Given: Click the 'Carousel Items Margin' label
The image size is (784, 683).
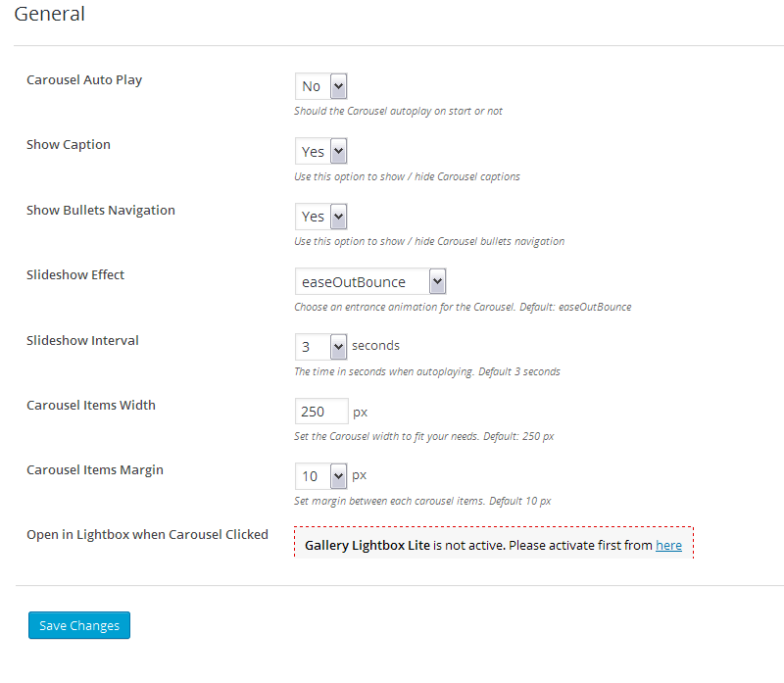Looking at the screenshot, I should pos(95,470).
